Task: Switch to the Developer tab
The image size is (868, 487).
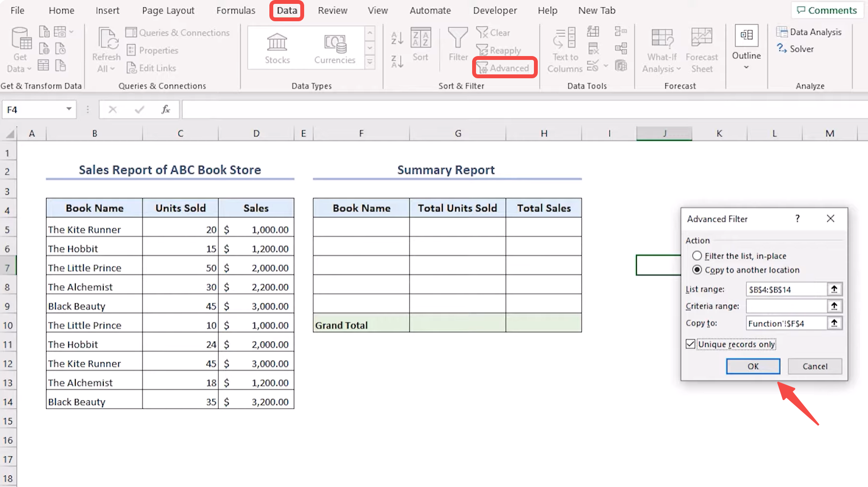Action: point(495,10)
